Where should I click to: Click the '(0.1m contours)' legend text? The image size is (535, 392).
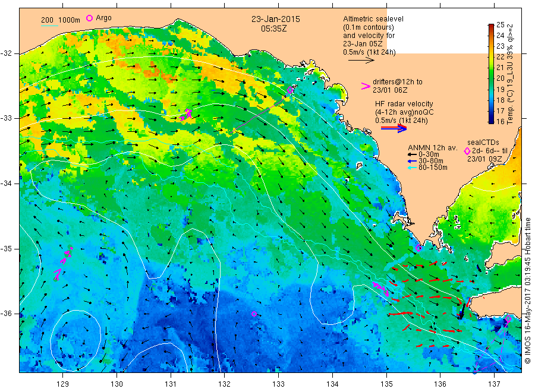click(369, 27)
